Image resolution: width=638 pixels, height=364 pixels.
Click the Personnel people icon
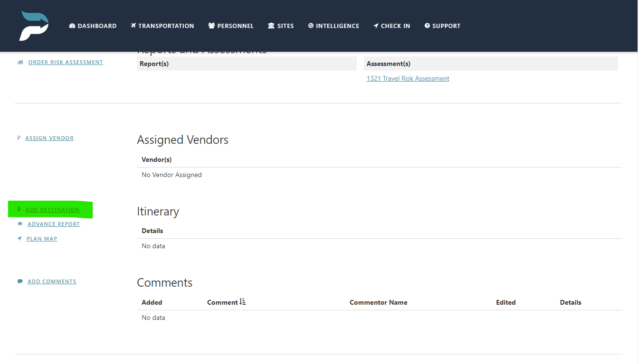tap(212, 26)
